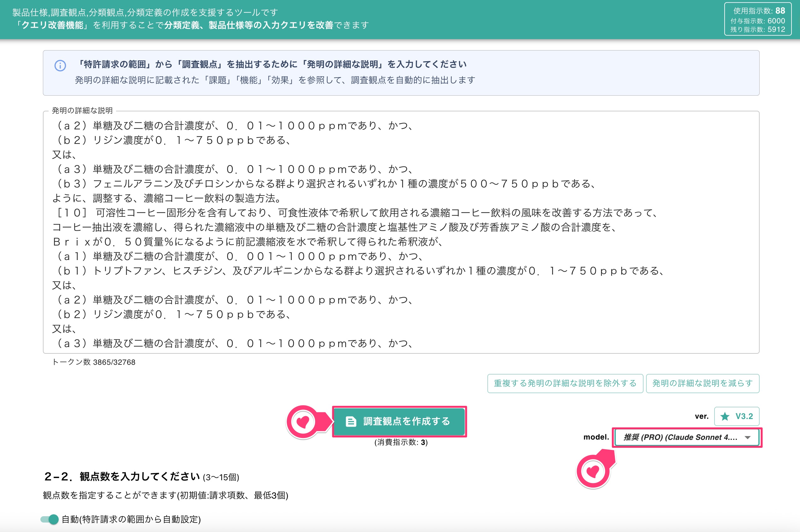Click the 付与指示数: 6000 text
800x532 pixels.
(x=758, y=21)
